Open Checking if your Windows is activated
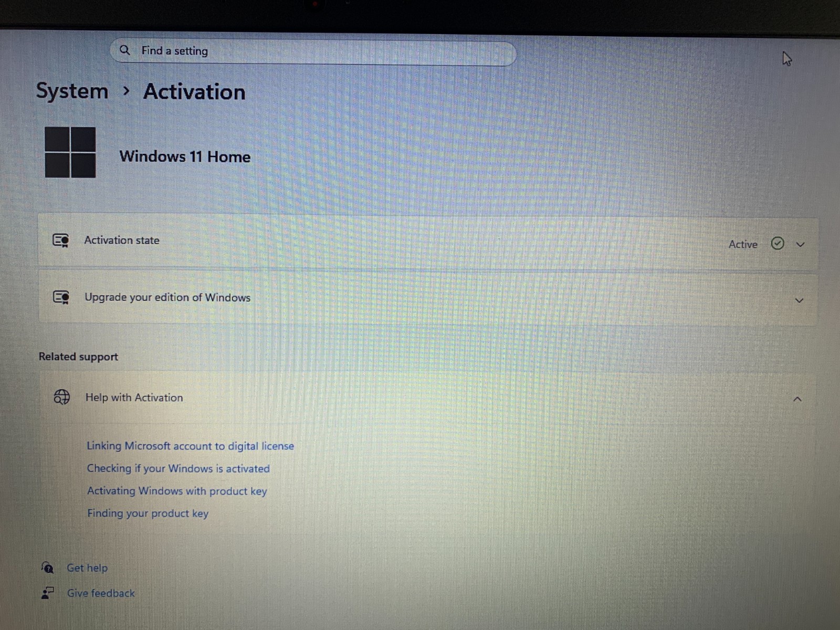Screen dimensions: 840x630 click(x=178, y=468)
